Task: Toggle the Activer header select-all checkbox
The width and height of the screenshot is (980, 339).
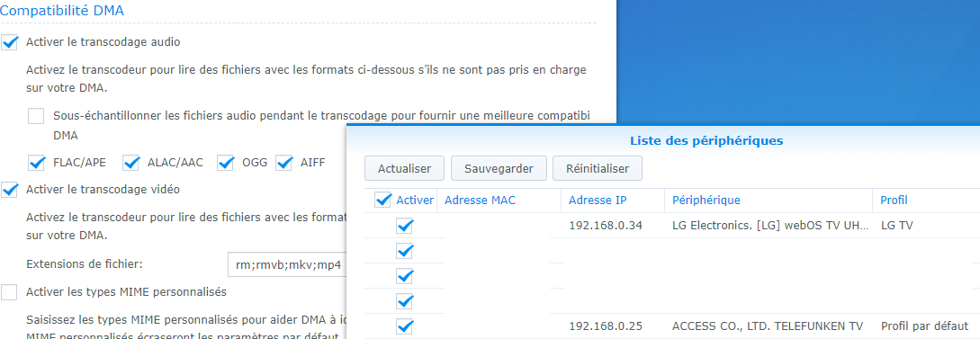Action: coord(382,200)
